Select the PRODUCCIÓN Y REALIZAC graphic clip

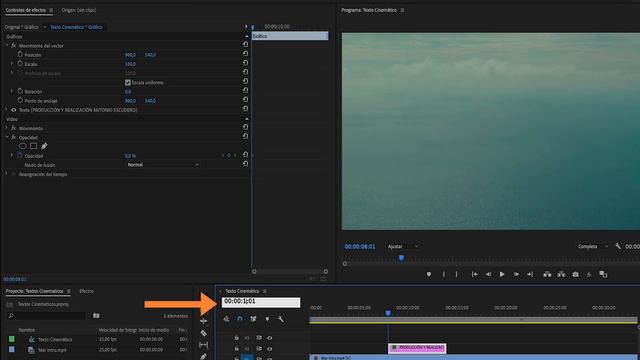tap(417, 348)
